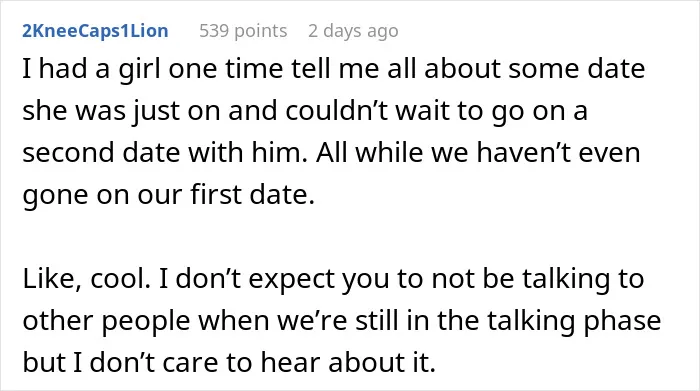Click the line starting 'other people when'

(342, 321)
